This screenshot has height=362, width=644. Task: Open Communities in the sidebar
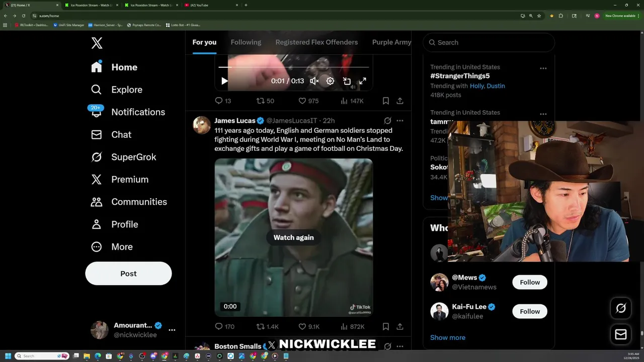coord(129,202)
